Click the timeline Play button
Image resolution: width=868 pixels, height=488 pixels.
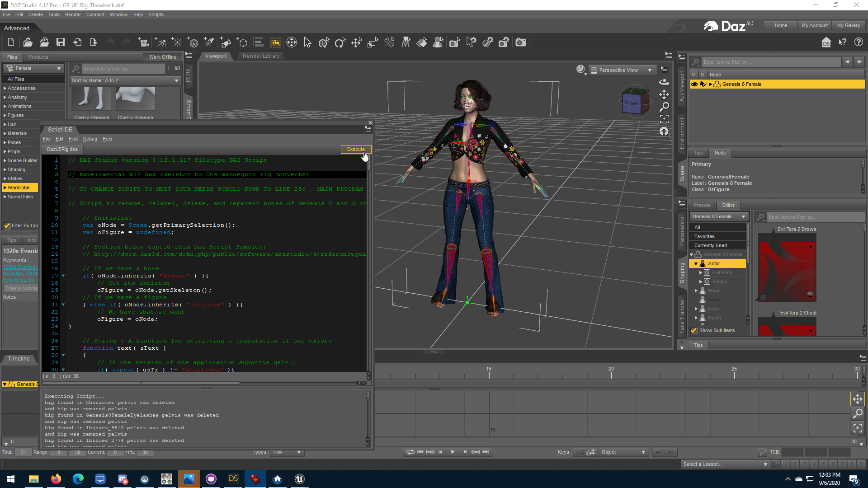pos(453,452)
